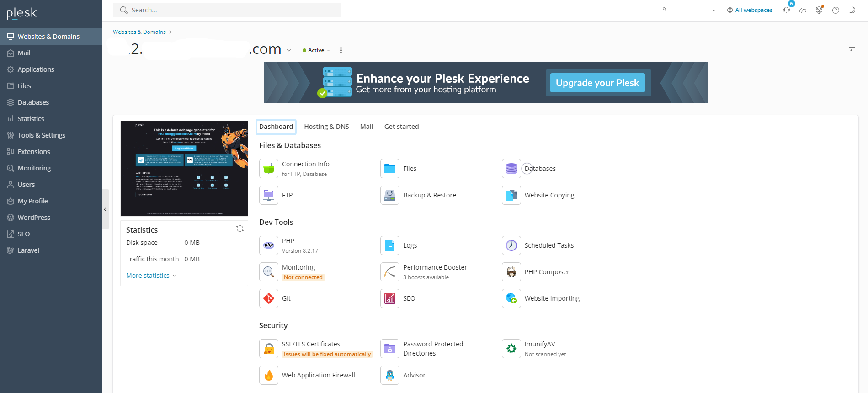Switch to the domain Mail tab
Image resolution: width=868 pixels, height=393 pixels.
367,127
